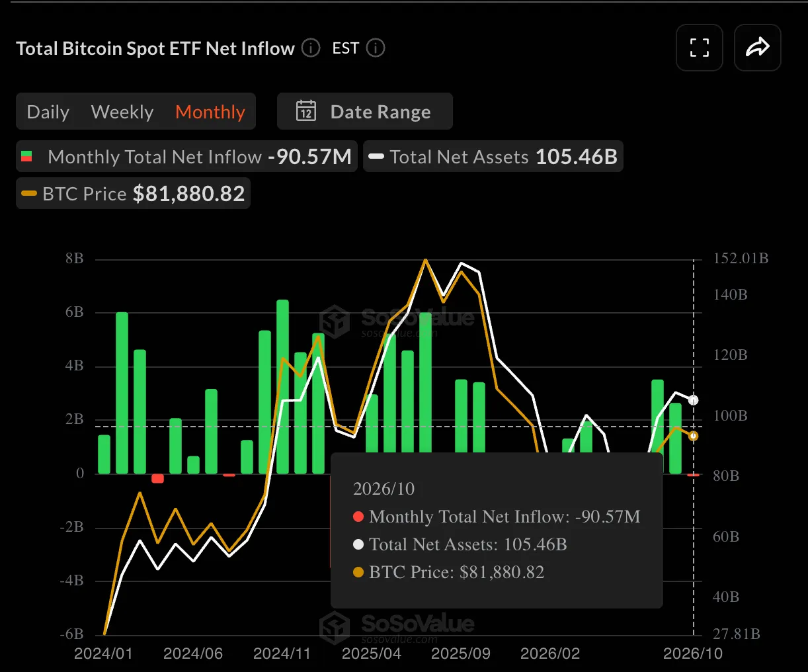Toggle the Monthly Total Net Inflow series

point(186,157)
